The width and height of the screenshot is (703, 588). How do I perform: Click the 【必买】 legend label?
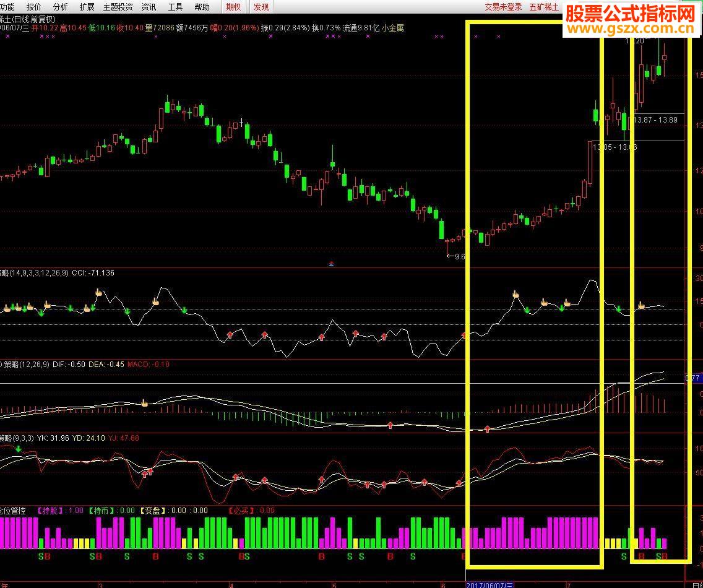coord(242,511)
